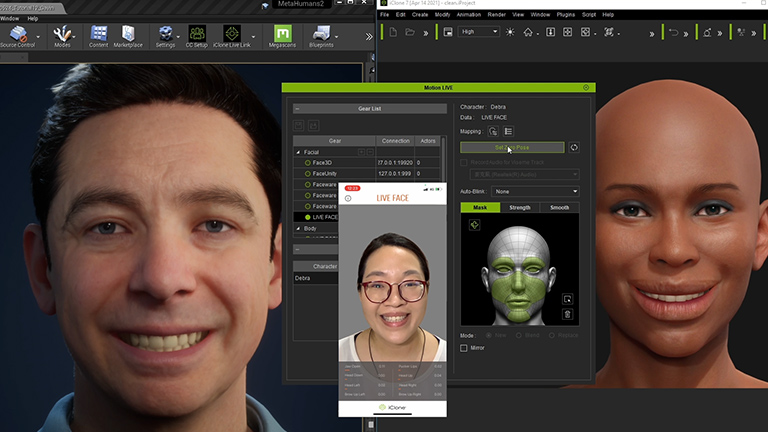Open Settings dropdown arrow in Unreal
This screenshot has width=768, height=432.
coord(178,37)
